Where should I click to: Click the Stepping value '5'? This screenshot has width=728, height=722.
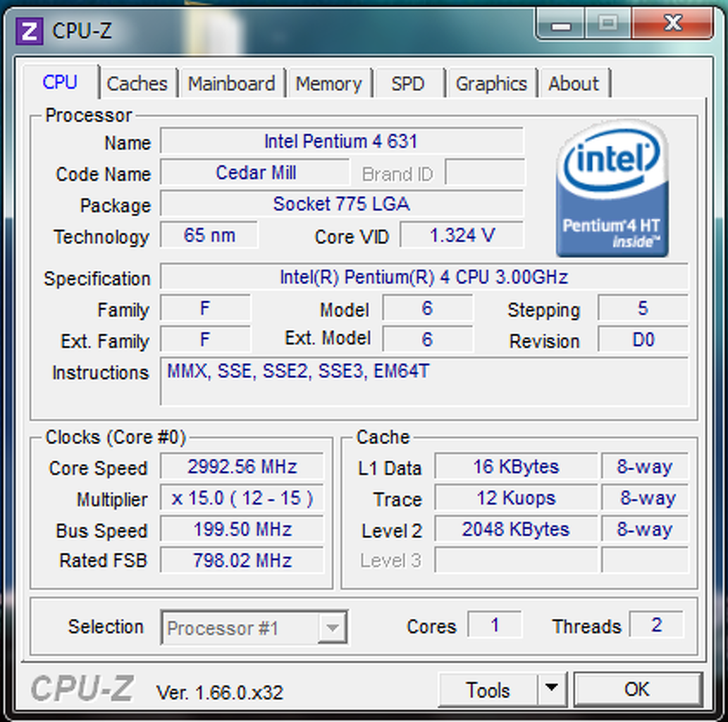pos(643,308)
